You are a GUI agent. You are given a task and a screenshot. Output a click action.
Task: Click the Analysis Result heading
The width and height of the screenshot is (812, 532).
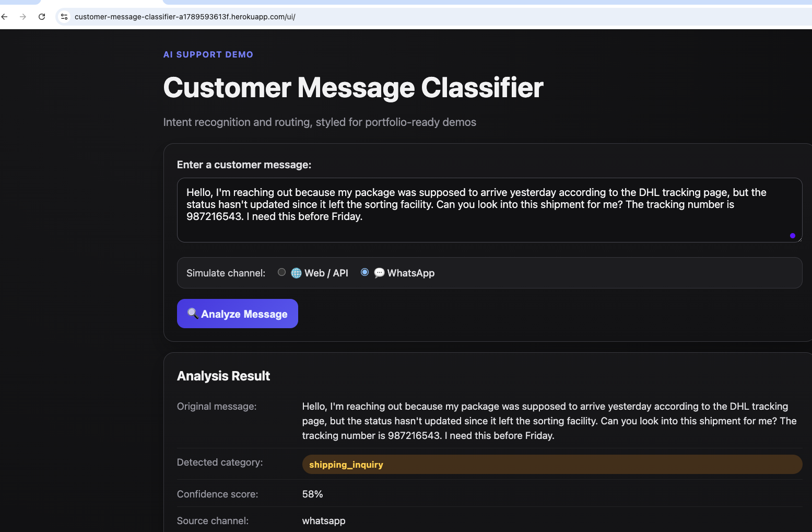click(223, 376)
